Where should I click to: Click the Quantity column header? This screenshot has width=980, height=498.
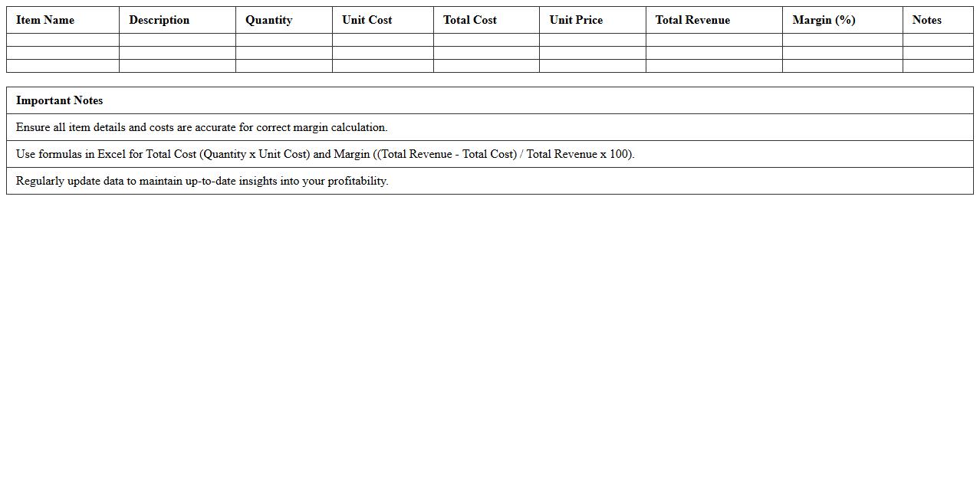[x=268, y=20]
